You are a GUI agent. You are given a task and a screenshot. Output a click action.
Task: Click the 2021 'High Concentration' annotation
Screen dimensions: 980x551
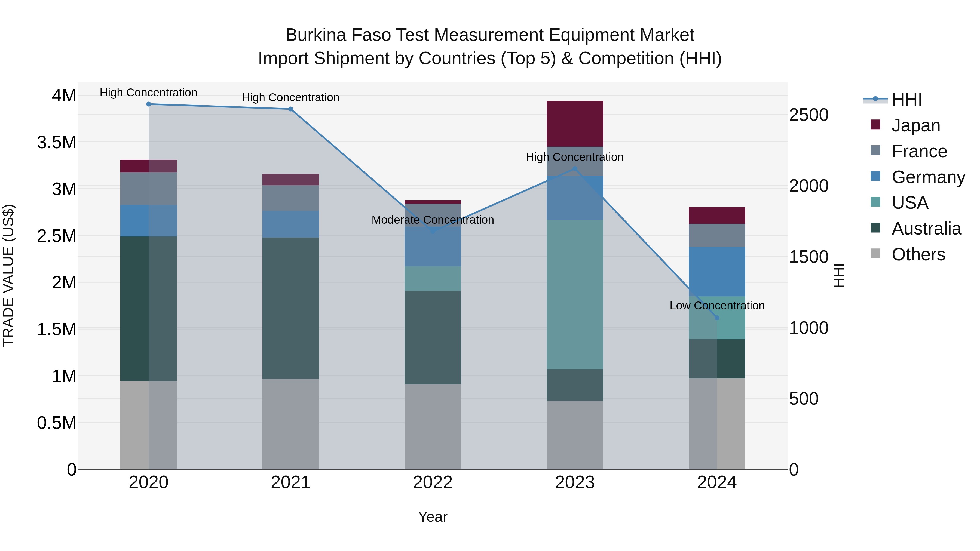(291, 97)
